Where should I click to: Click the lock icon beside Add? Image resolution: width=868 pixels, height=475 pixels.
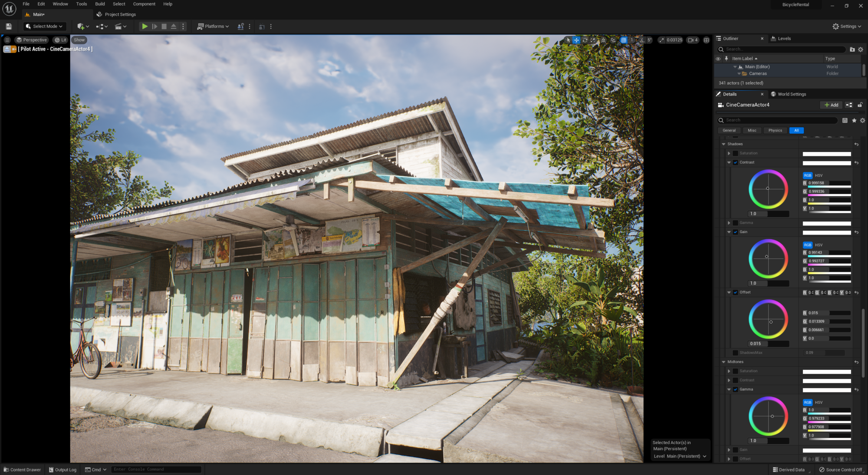click(860, 105)
